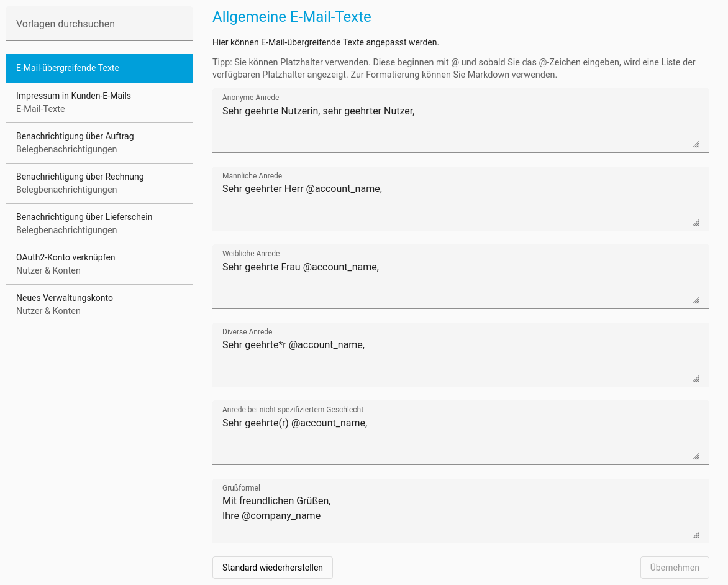Image resolution: width=728 pixels, height=585 pixels.
Task: Open Benachrichtigung über Auftrag template
Action: (99, 142)
